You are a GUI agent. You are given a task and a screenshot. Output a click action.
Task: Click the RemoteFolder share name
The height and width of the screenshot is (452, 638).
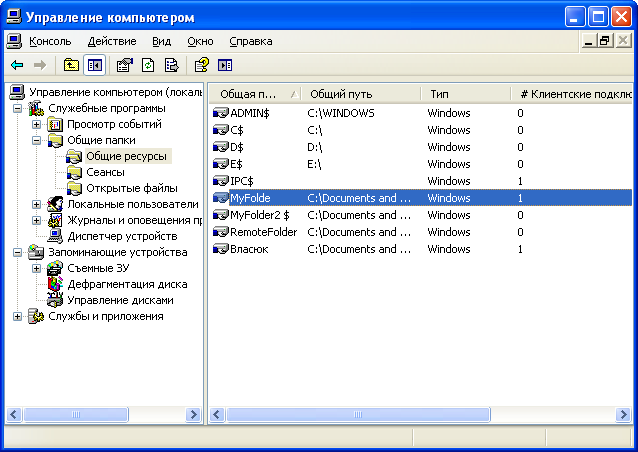coord(263,232)
